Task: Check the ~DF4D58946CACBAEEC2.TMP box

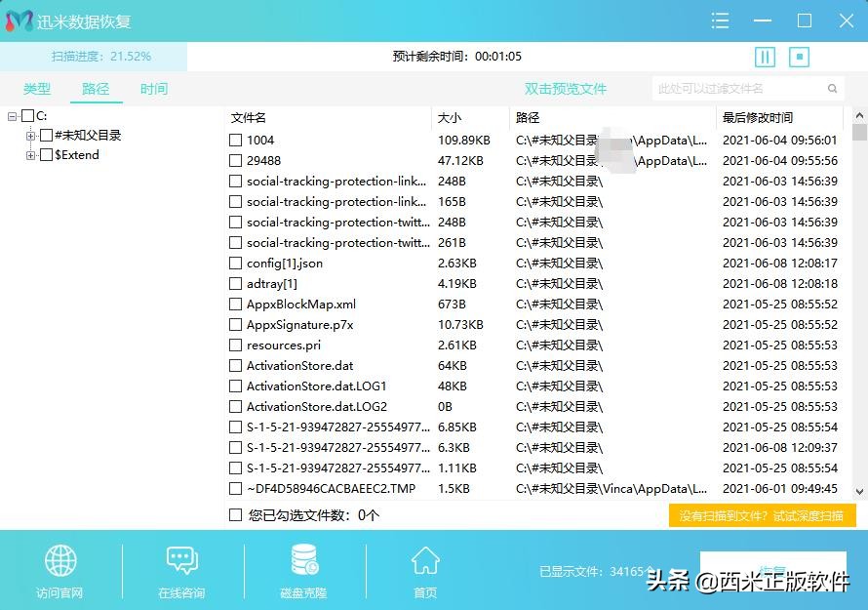Action: [235, 489]
